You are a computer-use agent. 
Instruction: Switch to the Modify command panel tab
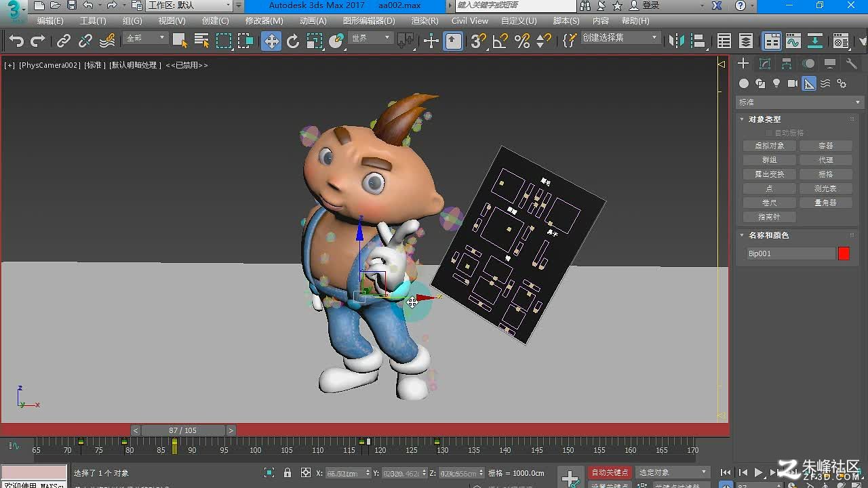(765, 64)
